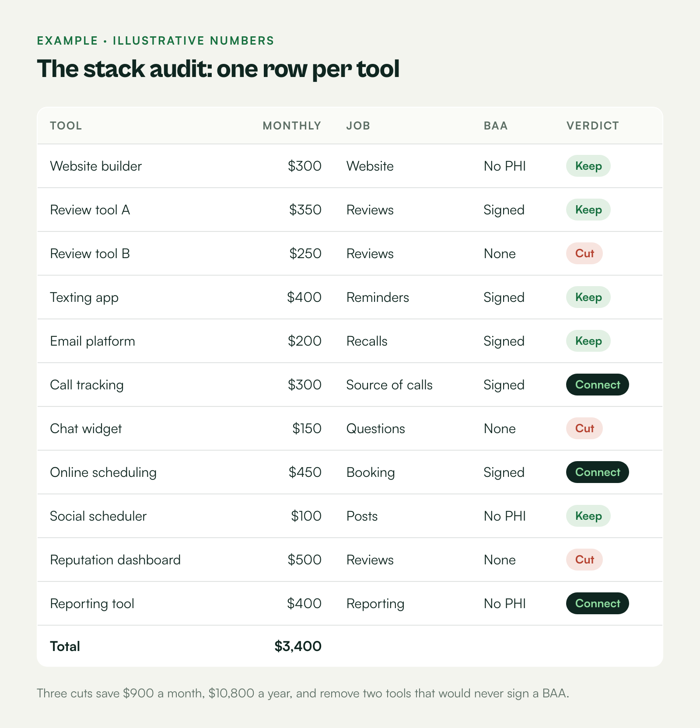Screen dimensions: 700x728
Task: Click the 'Posts' job cell
Action: (362, 516)
